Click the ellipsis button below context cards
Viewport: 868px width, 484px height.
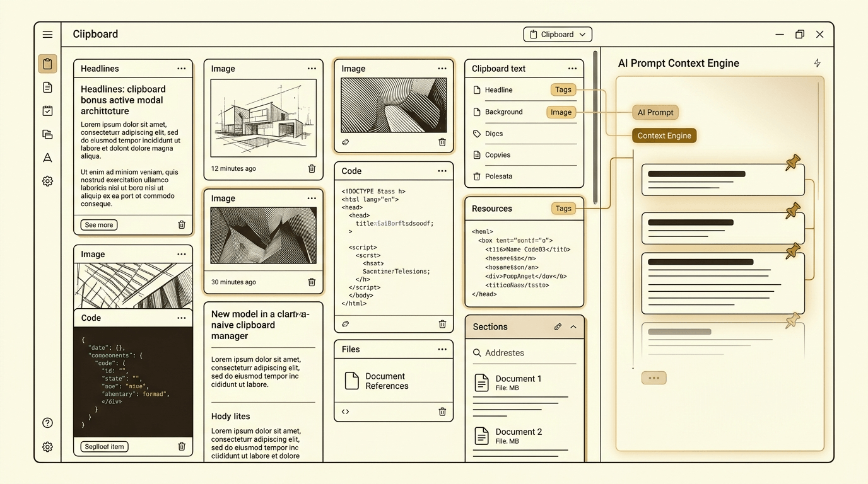click(x=654, y=378)
